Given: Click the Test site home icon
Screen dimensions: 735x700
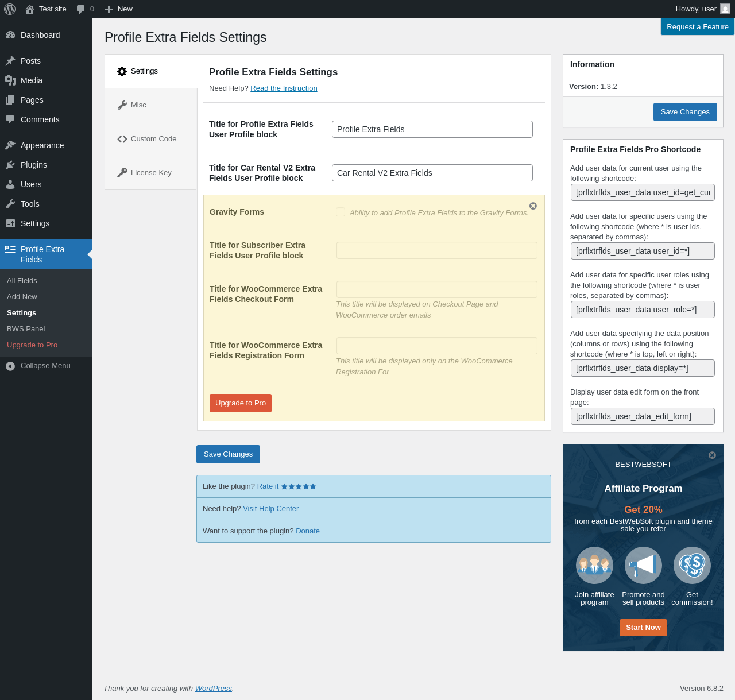Looking at the screenshot, I should 30,9.
